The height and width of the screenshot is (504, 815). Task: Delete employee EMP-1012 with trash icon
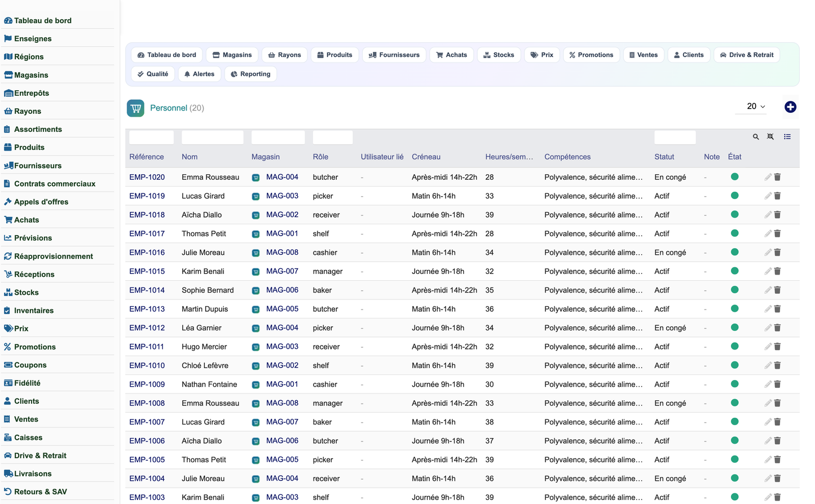pos(777,328)
